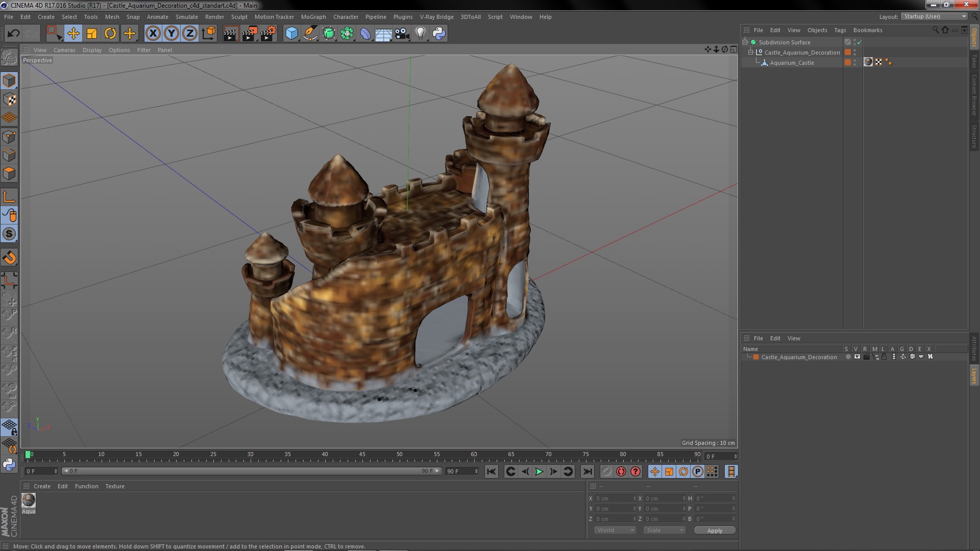Add a Light object

click(420, 34)
